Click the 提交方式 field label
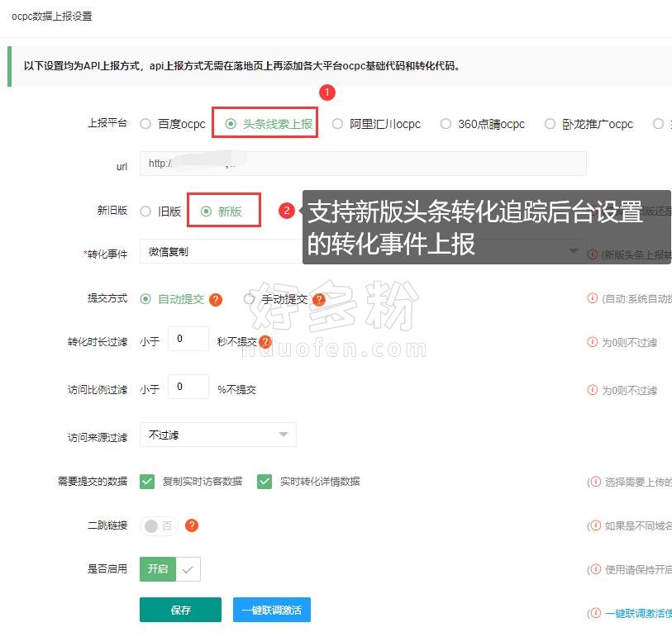This screenshot has height=637, width=672. (x=107, y=298)
